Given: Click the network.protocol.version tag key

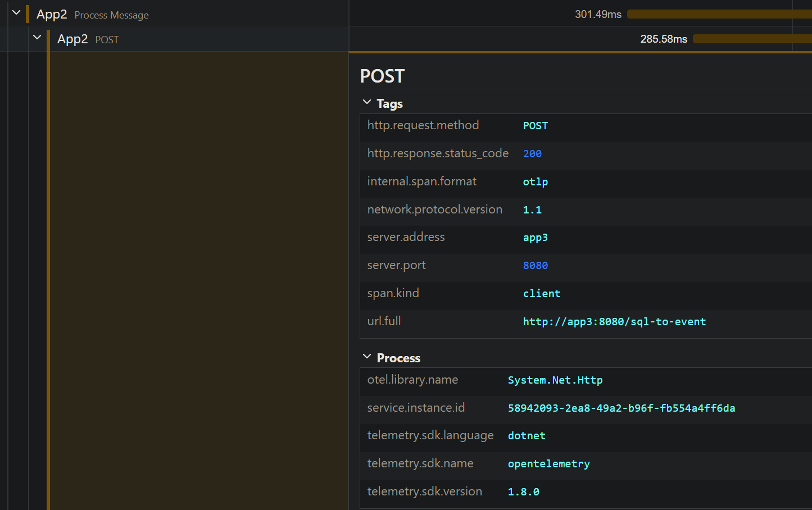Looking at the screenshot, I should [434, 210].
